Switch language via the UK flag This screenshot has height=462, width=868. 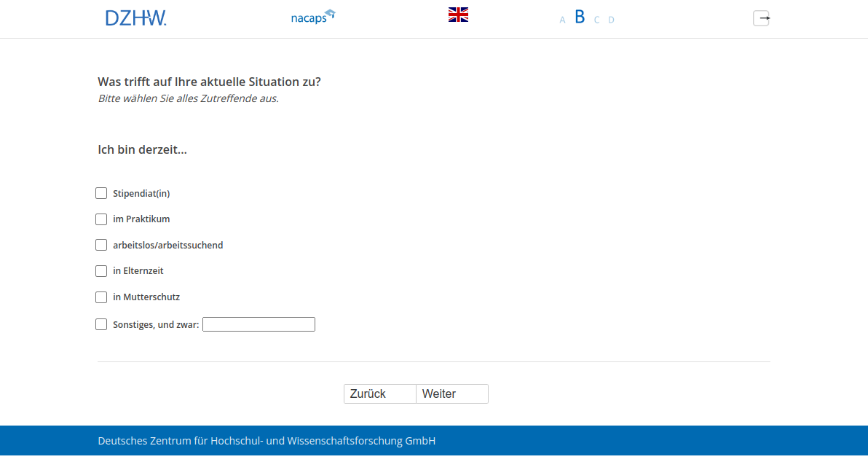click(x=458, y=15)
